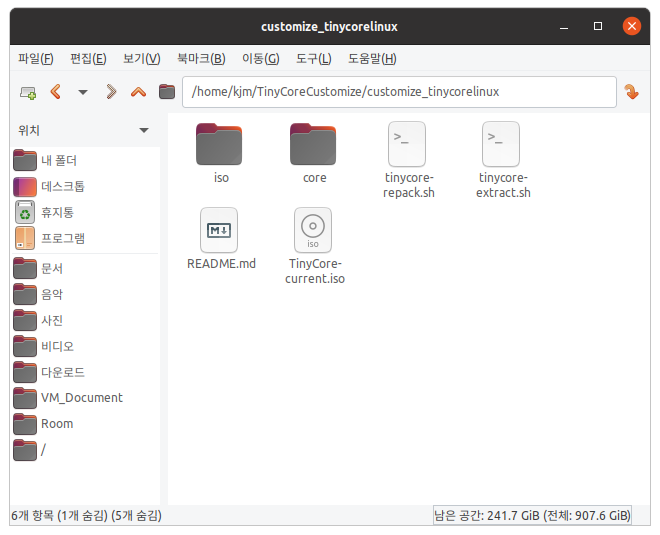Select the tinycore-repack.sh script icon
This screenshot has height=535, width=660.
coord(407,144)
